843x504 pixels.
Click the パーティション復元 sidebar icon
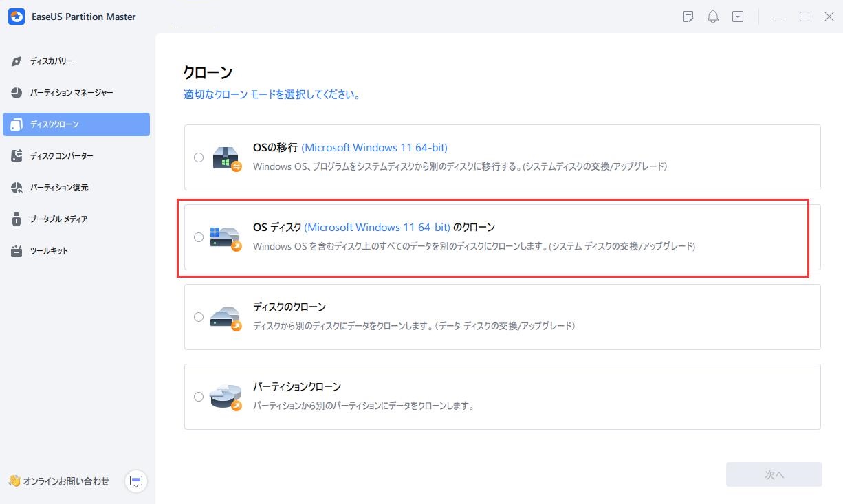(x=17, y=188)
